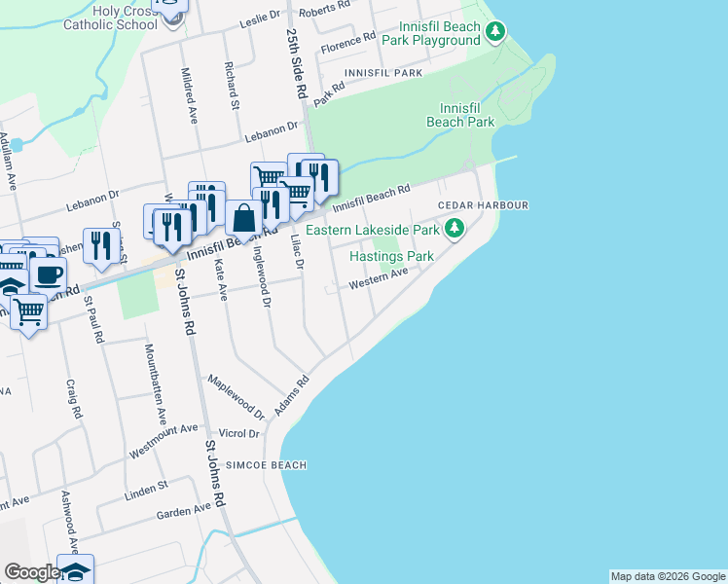Select the Park Rd street label

329,94
